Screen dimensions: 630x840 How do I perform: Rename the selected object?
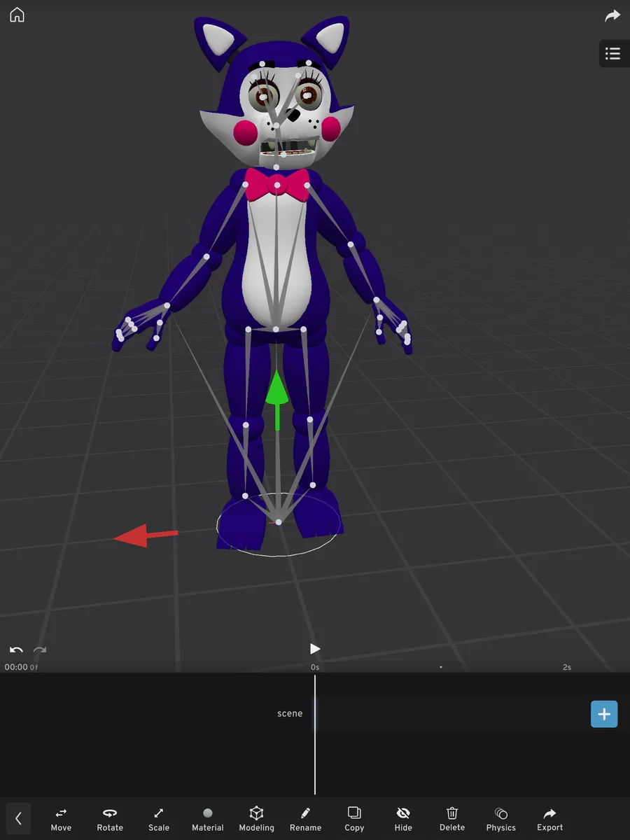pos(306,819)
